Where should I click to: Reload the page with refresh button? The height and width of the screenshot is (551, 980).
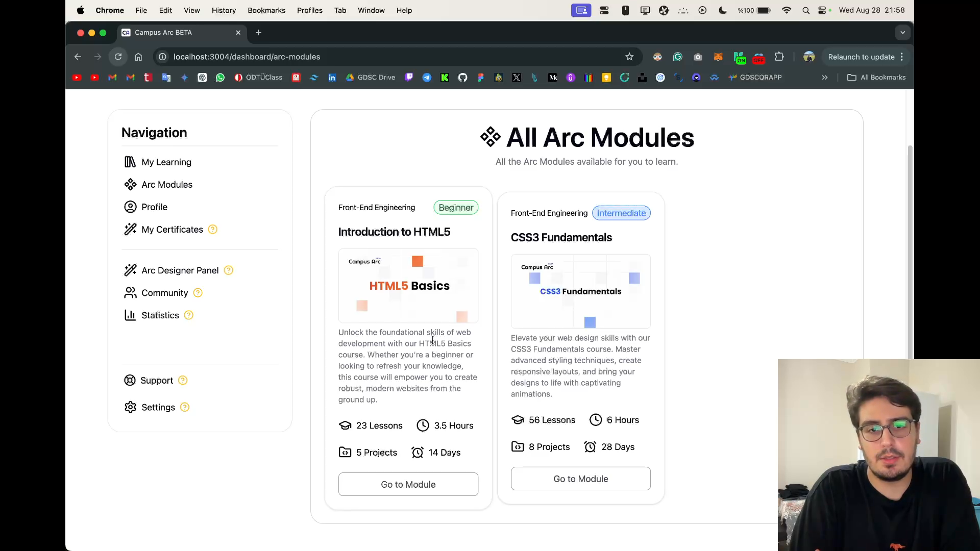point(118,57)
